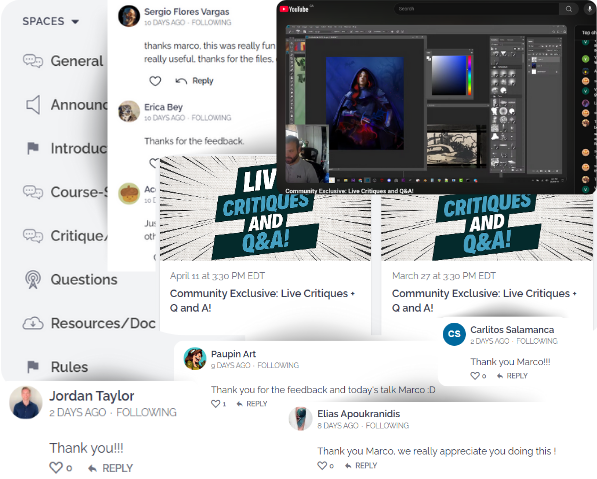Click the reply arrow icon under Sergio's comment
597x479 pixels.
click(181, 81)
